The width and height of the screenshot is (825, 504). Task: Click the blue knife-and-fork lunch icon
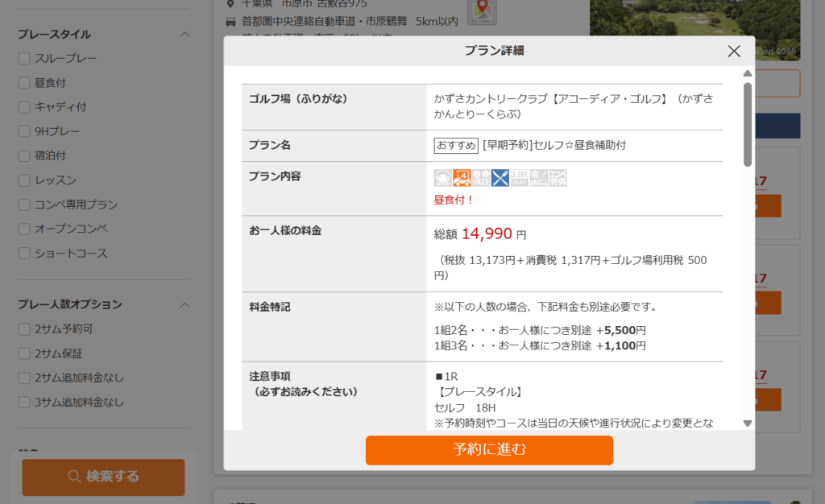coord(500,178)
